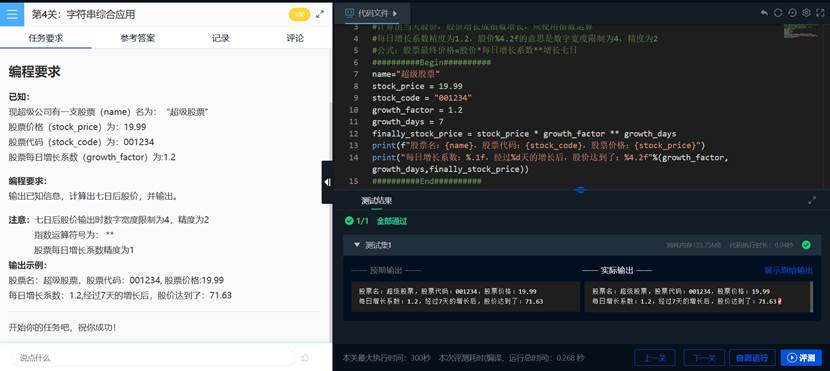Collapse the left task panel with the arrow handle
The image size is (830, 371).
327,182
